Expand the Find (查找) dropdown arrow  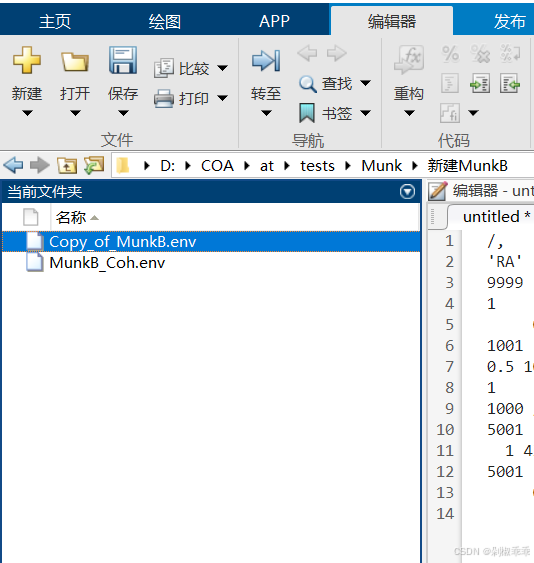(366, 83)
